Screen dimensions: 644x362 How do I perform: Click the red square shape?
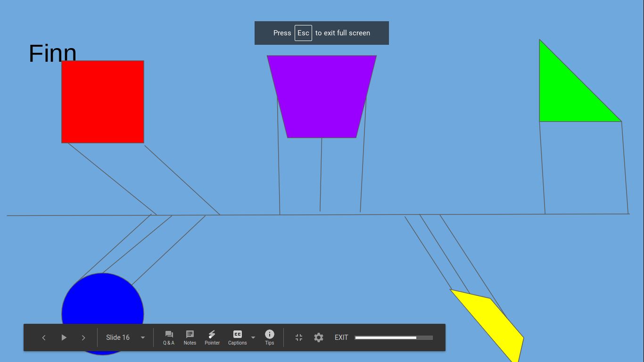[103, 102]
